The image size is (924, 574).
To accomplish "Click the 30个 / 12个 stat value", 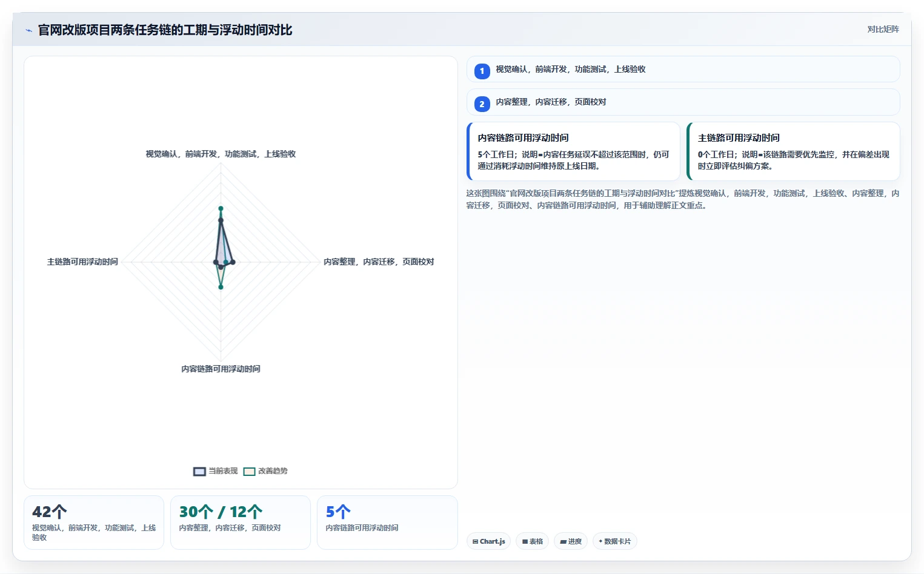I will point(221,512).
